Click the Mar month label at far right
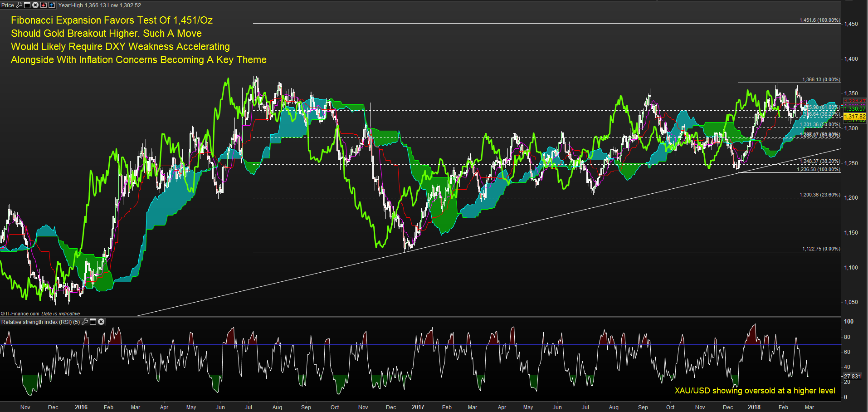 [809, 407]
